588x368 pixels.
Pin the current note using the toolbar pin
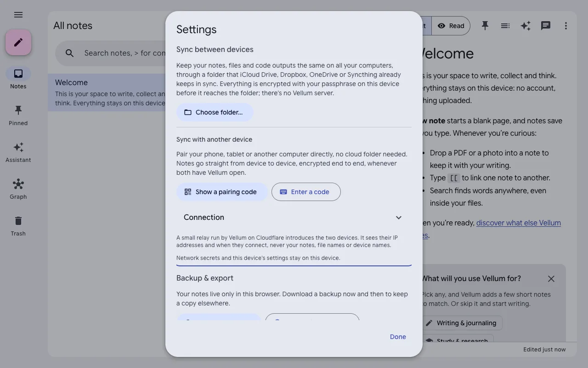click(x=485, y=26)
